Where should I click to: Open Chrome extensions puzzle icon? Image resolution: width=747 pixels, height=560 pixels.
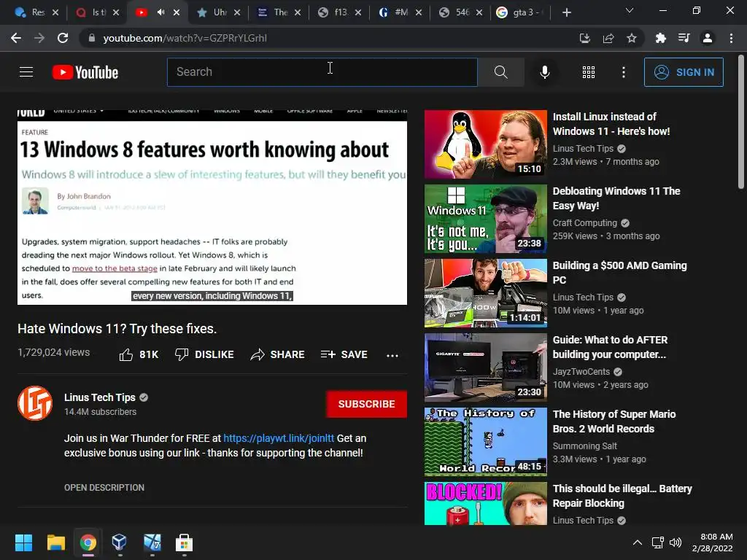pos(660,38)
